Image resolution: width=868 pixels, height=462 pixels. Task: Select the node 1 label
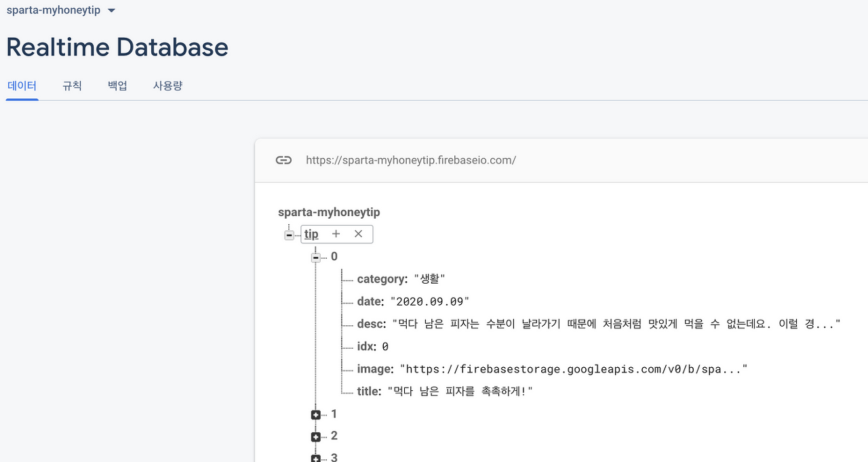click(334, 414)
